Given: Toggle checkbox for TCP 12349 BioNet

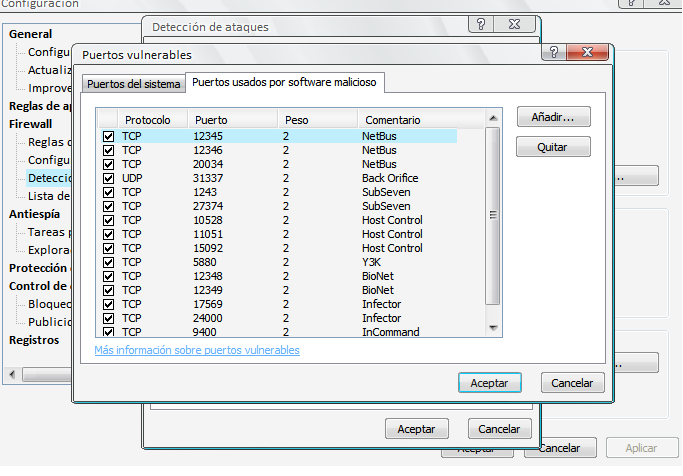Looking at the screenshot, I should (x=108, y=290).
